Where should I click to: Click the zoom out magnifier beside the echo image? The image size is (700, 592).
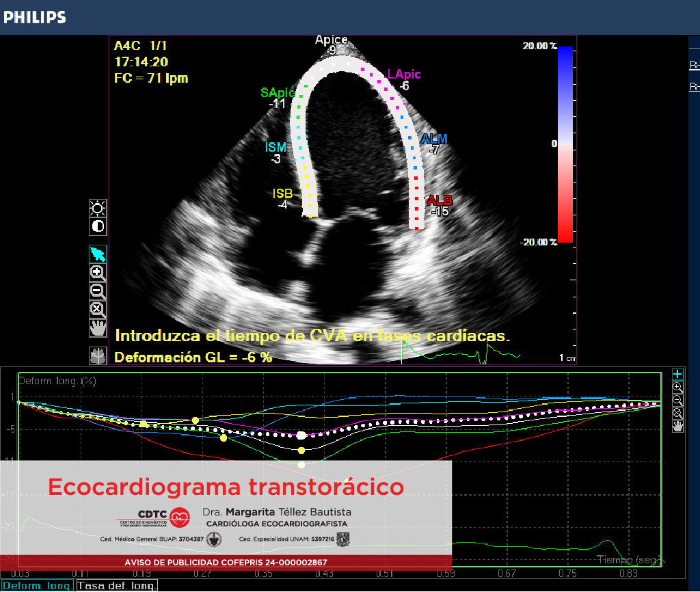[x=98, y=291]
